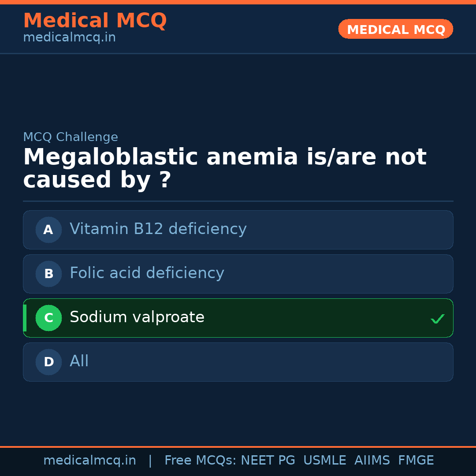Select the Folic acid deficiency answer
The image size is (476, 476).
pos(147,273)
